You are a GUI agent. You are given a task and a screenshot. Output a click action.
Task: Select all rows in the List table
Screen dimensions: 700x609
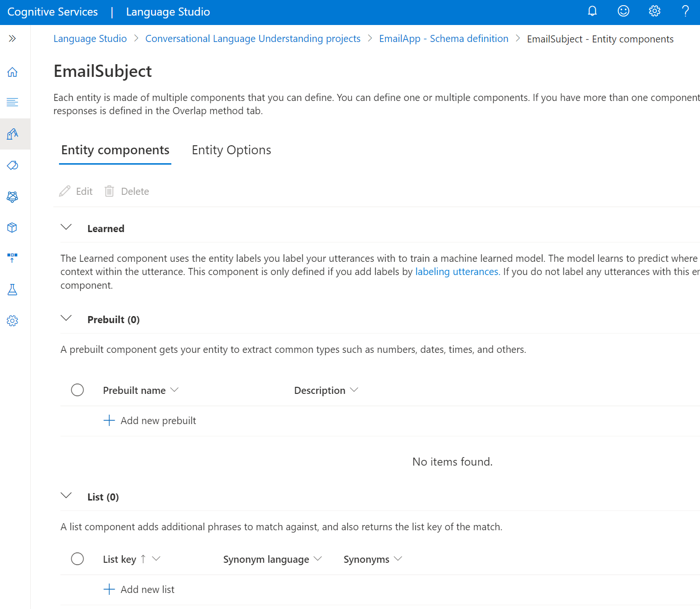(x=77, y=559)
